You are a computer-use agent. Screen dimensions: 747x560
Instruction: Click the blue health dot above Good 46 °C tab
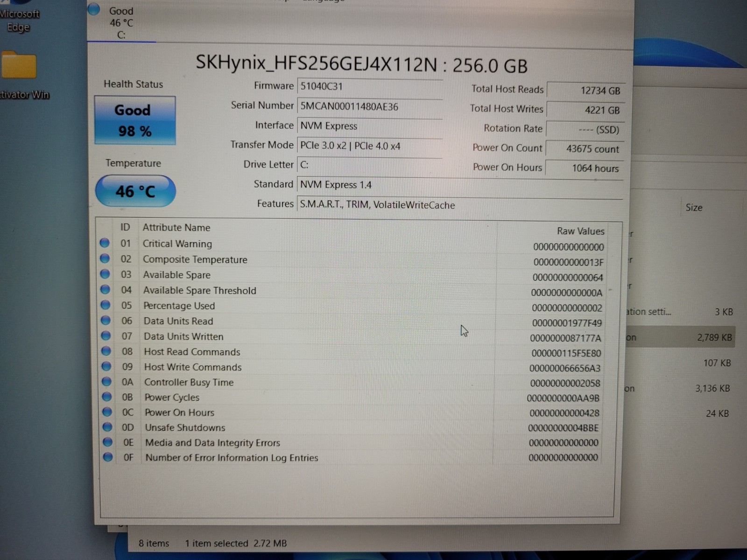(x=94, y=9)
